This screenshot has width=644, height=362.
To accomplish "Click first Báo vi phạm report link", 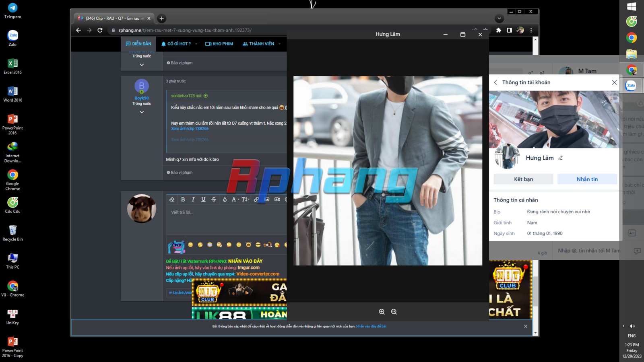I will pos(180,63).
